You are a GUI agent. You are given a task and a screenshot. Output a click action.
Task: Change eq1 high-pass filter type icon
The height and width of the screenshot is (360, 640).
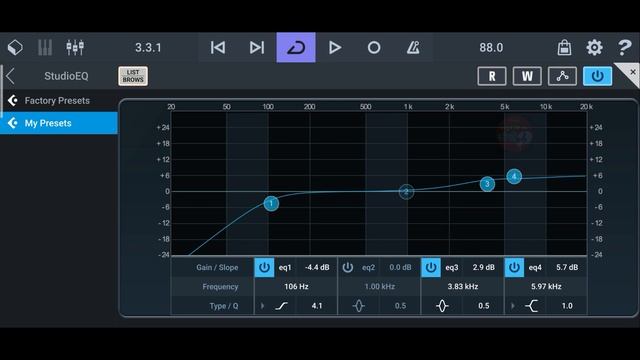(281, 306)
